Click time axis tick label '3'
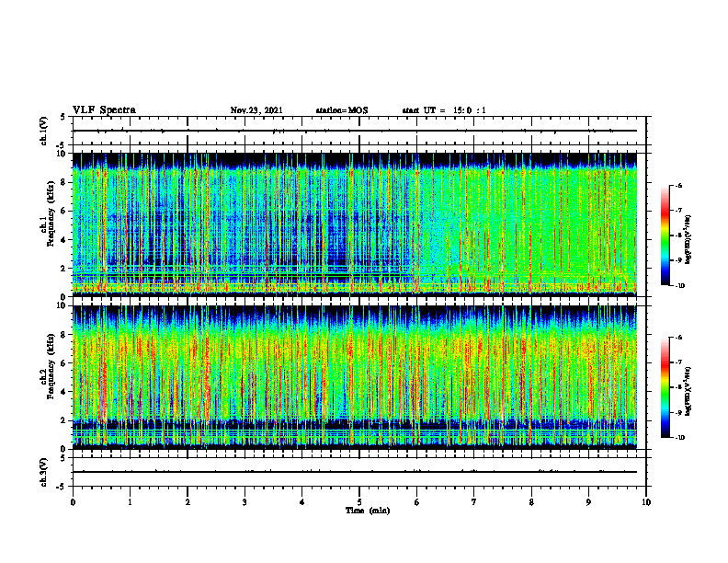 245,502
